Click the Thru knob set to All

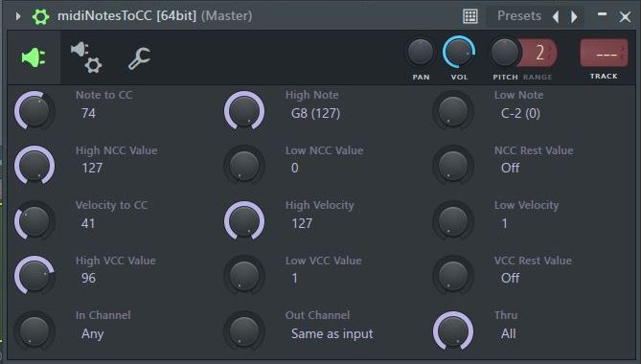[x=453, y=330]
